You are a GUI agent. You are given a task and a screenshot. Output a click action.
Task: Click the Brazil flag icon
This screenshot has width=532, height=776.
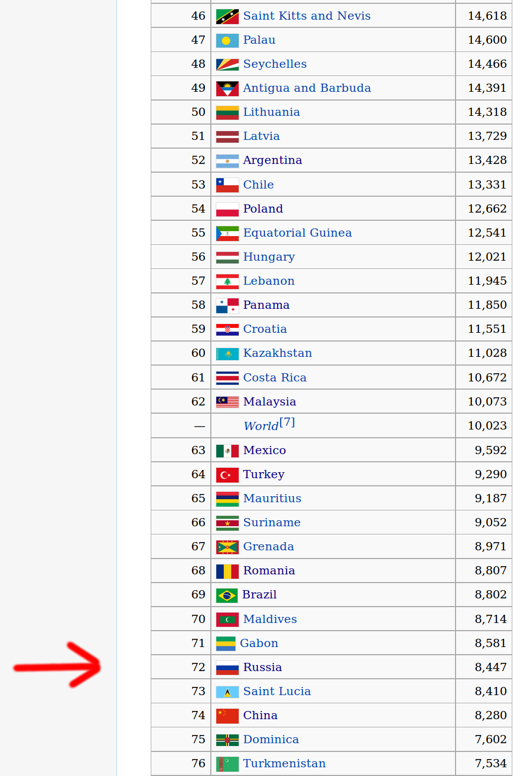(227, 596)
